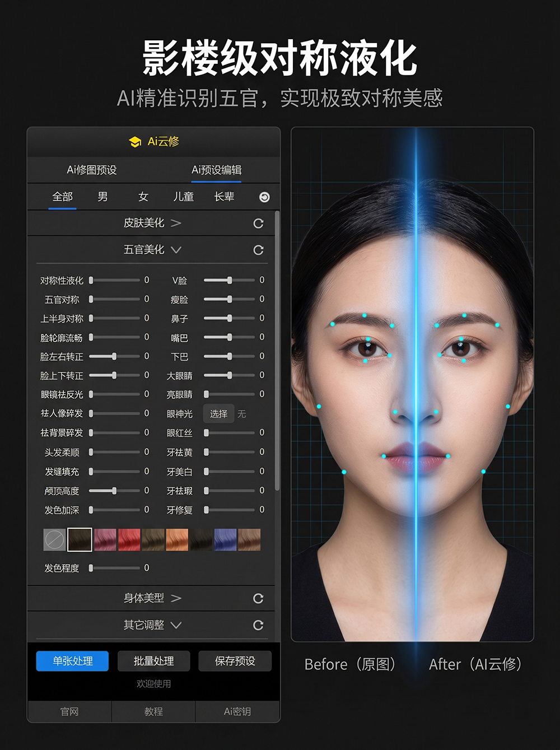Click the 脸上下转正 slider handle
Screen dimensions: 560x750
pos(114,375)
